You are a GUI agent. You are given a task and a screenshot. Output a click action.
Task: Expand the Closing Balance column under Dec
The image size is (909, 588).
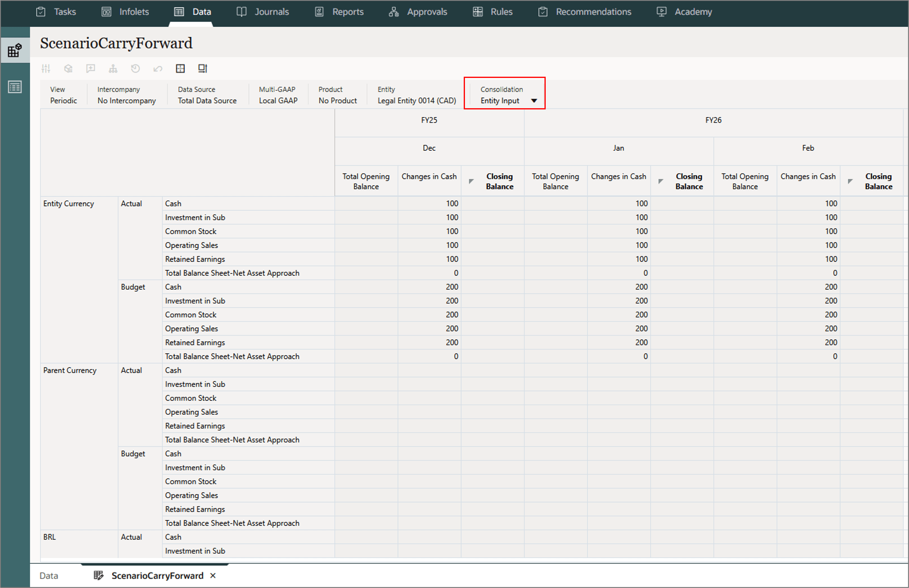(x=472, y=181)
